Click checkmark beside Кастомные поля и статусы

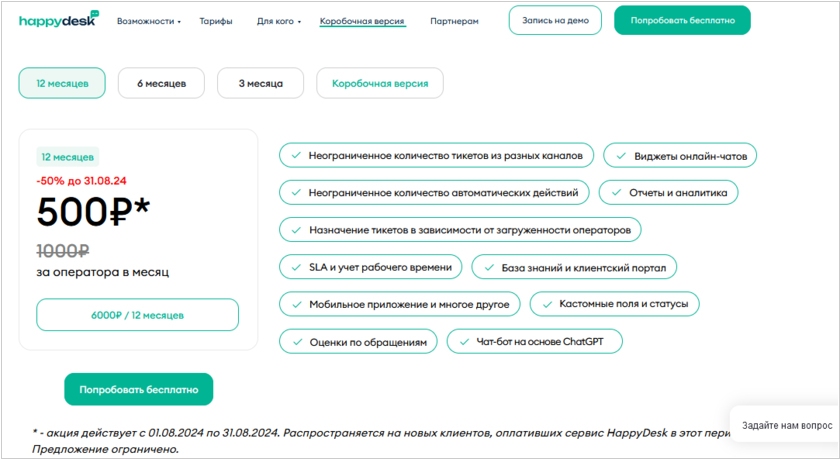click(547, 304)
